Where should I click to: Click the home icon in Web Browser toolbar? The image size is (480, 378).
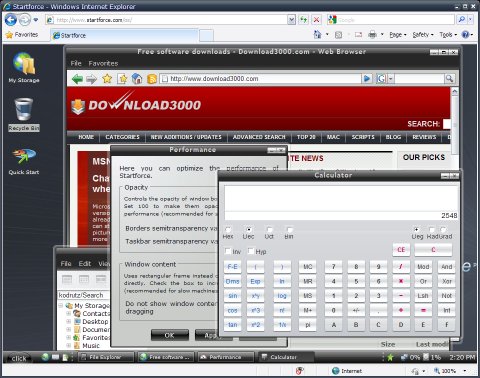click(137, 79)
